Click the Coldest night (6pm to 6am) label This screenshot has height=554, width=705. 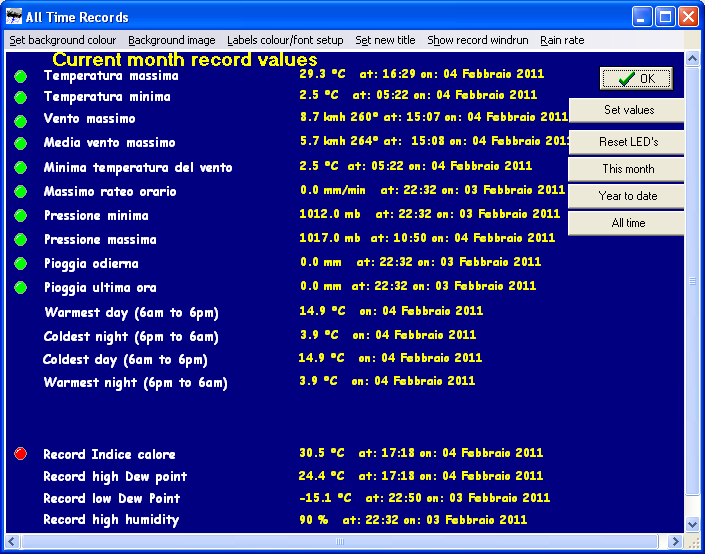tap(131, 337)
